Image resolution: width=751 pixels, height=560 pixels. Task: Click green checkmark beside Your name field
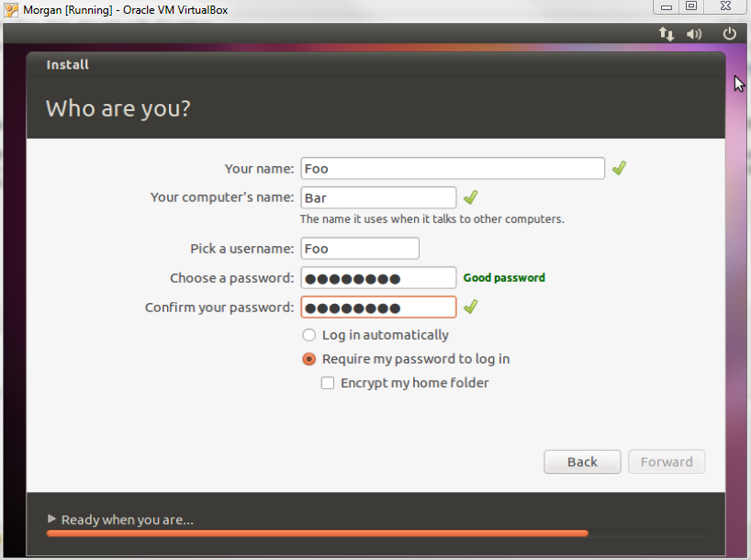pos(619,168)
